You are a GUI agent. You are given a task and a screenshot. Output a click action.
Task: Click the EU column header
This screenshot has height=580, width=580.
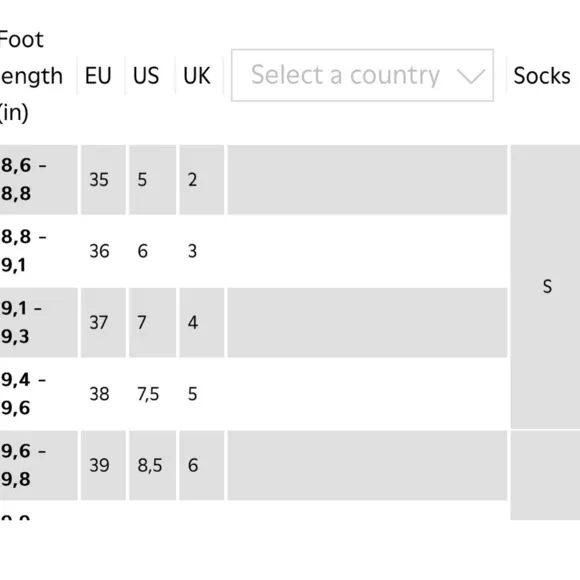[x=98, y=75]
